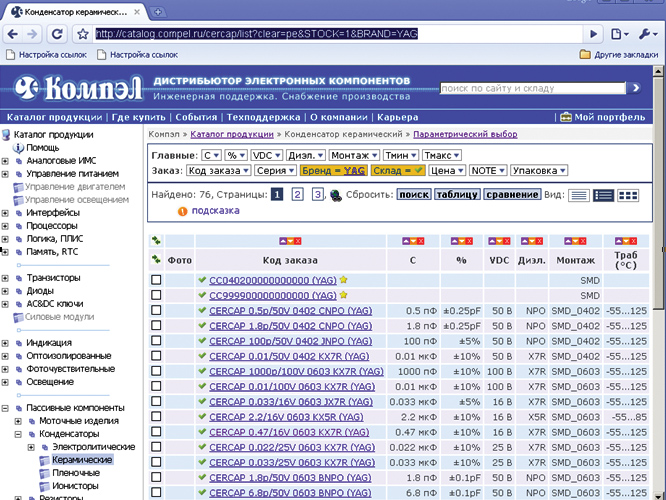Go to results page 2
Viewport: 666px width, 500px height.
(x=297, y=195)
